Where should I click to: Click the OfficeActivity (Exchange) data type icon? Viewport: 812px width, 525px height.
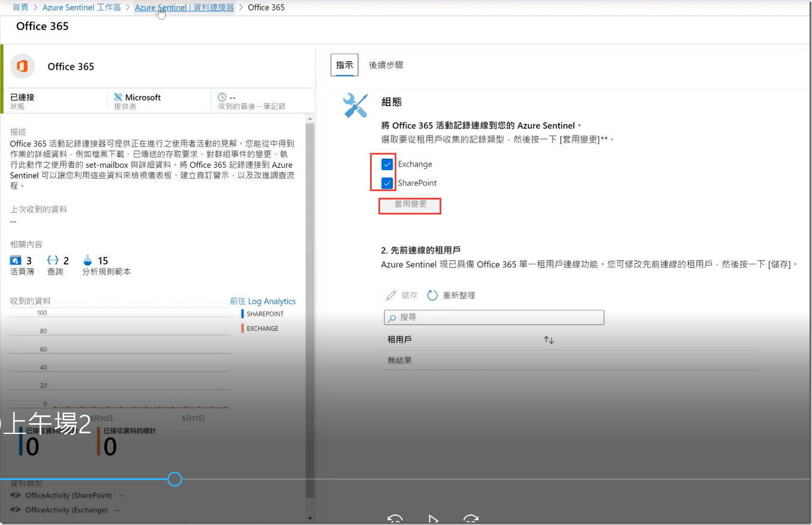[x=15, y=510]
